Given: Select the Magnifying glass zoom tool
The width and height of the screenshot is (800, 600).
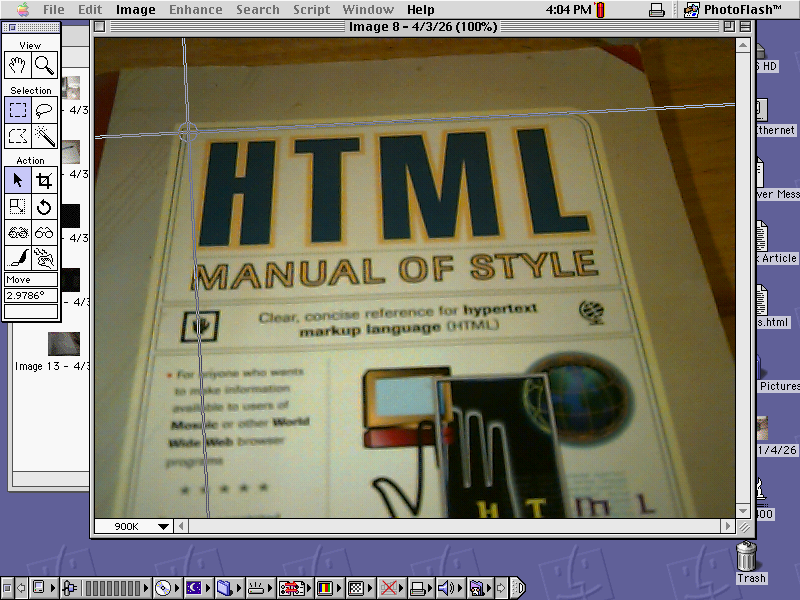Looking at the screenshot, I should 44,66.
